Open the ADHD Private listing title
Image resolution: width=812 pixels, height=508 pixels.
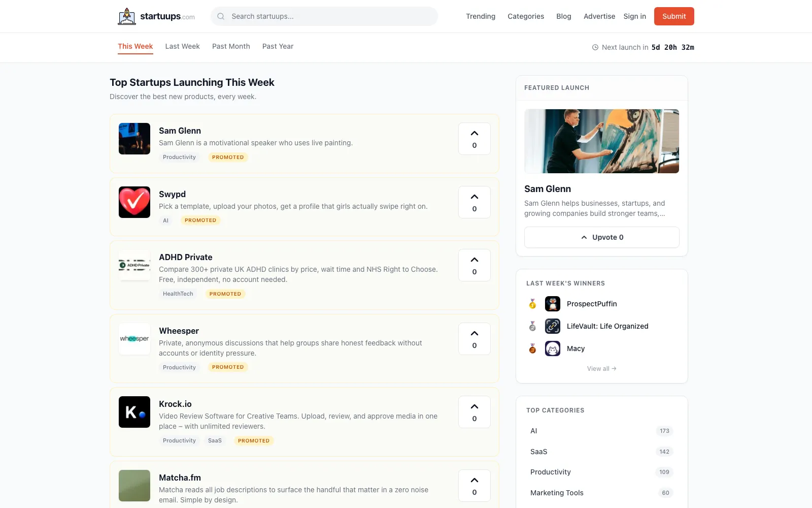pos(186,257)
